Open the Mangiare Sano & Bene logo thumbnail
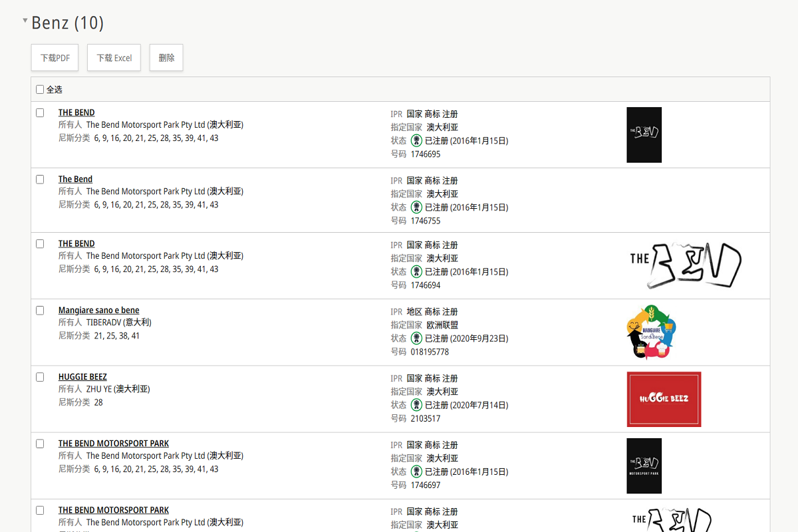Image resolution: width=798 pixels, height=532 pixels. (x=652, y=332)
